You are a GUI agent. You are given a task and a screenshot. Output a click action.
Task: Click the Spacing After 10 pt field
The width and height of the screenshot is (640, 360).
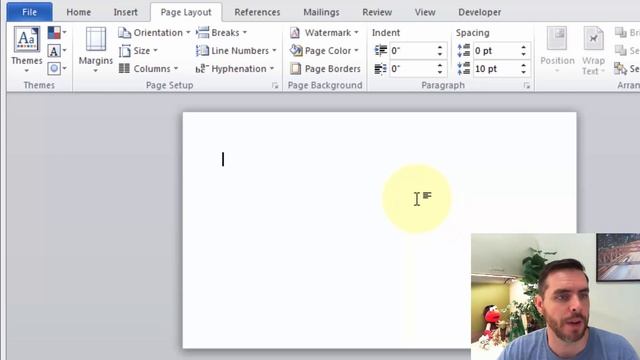496,69
